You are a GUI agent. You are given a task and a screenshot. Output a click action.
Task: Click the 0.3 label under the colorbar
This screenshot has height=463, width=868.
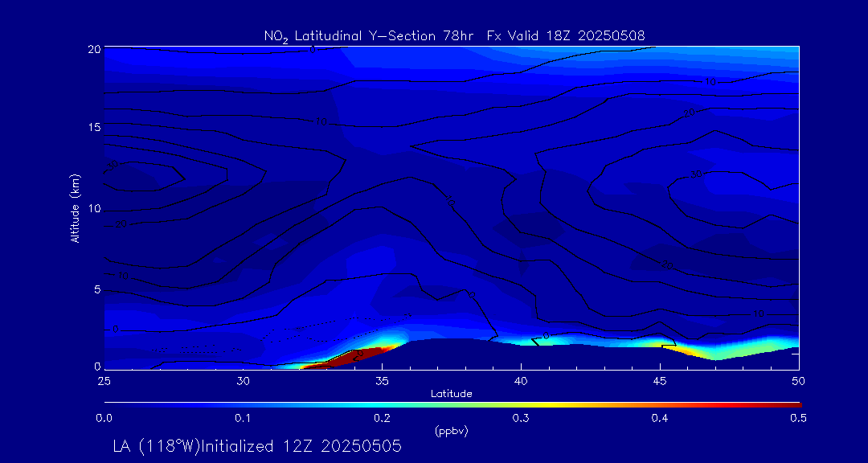coord(521,418)
